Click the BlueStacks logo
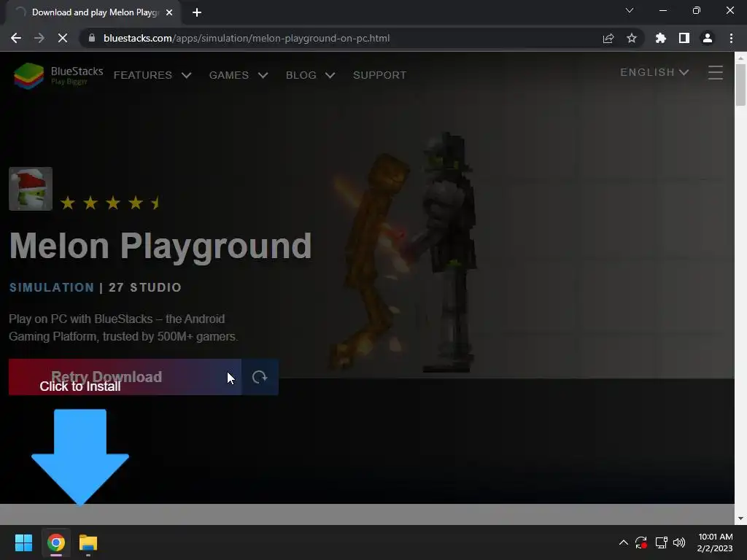The width and height of the screenshot is (747, 560). 58,75
